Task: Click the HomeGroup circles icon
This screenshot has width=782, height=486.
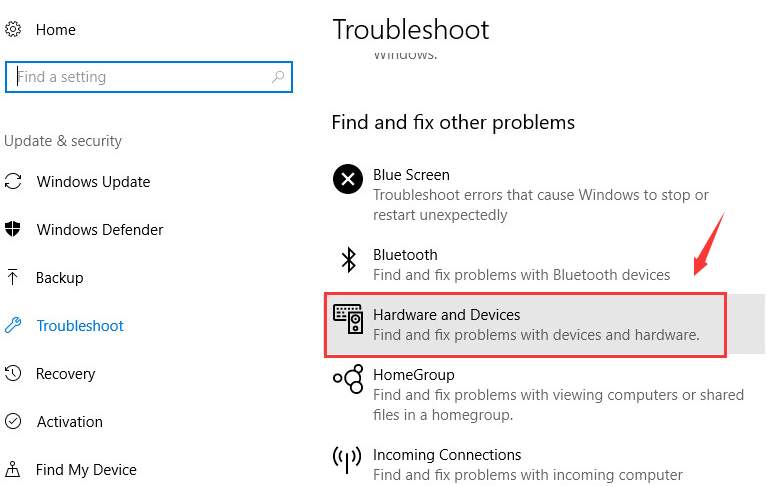Action: 348,379
